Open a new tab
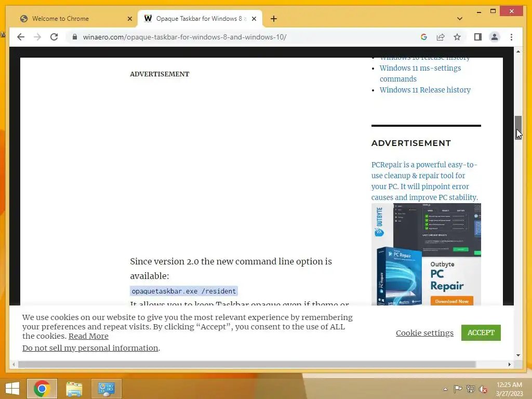This screenshot has width=532, height=399. 274,19
